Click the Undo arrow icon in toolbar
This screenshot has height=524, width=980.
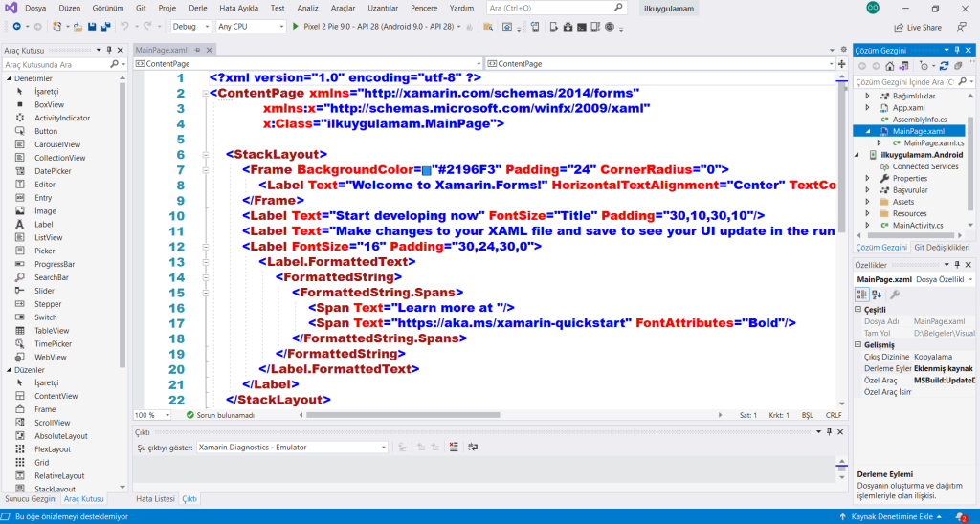coord(125,27)
